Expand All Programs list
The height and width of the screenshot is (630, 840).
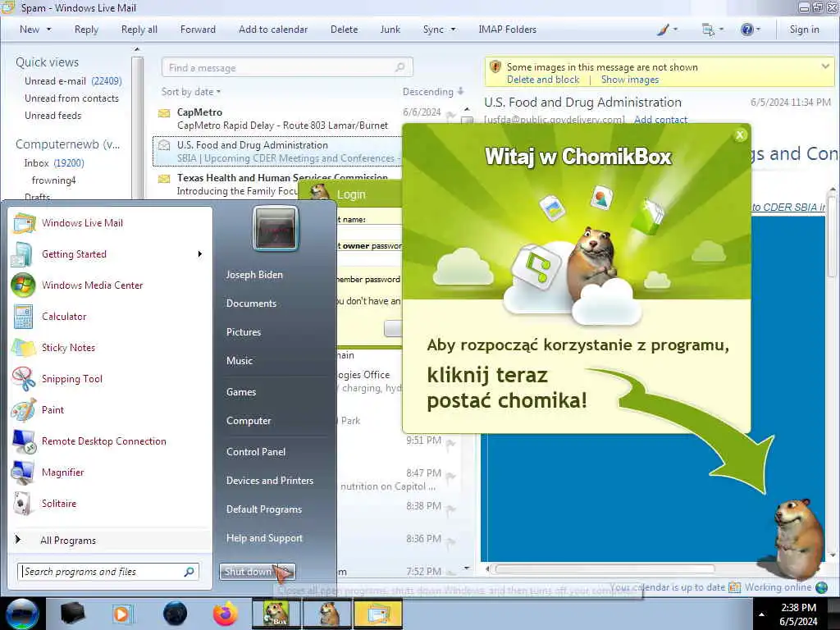pyautogui.click(x=68, y=540)
